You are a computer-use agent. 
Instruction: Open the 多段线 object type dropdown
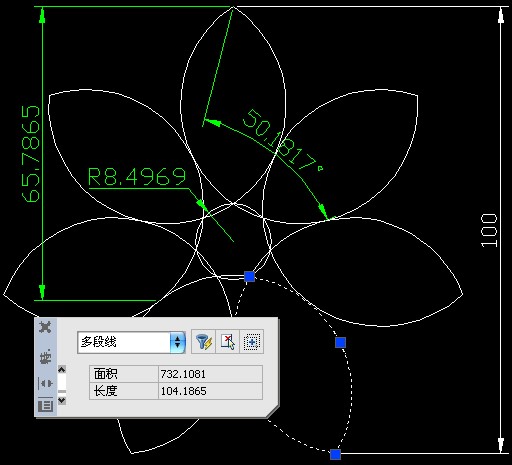131,342
